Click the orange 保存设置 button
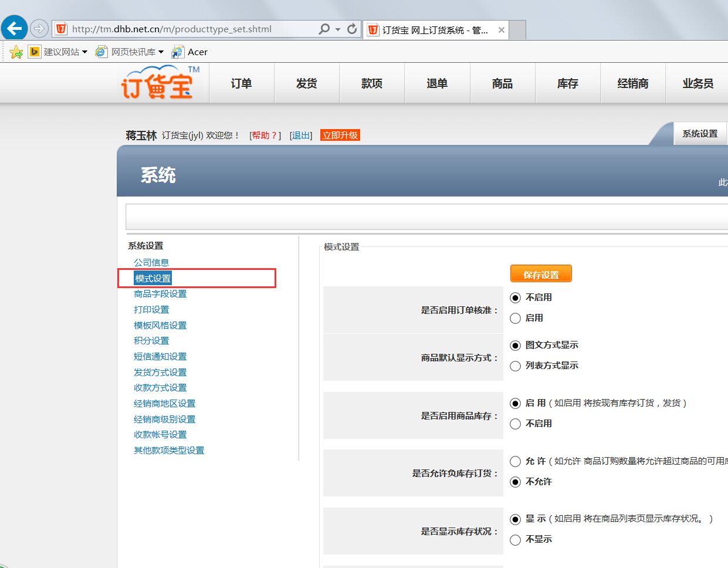Viewport: 728px width, 568px height. (540, 274)
